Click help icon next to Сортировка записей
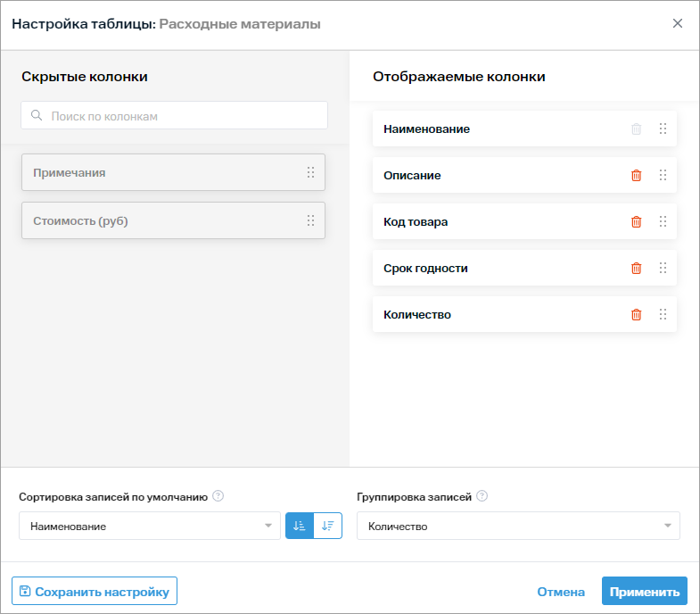700x614 pixels. click(218, 497)
